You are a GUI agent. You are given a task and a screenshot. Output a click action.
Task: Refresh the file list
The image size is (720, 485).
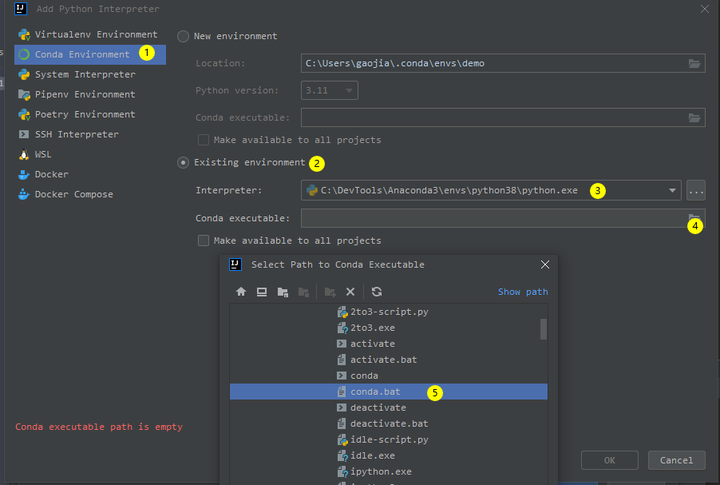(376, 292)
